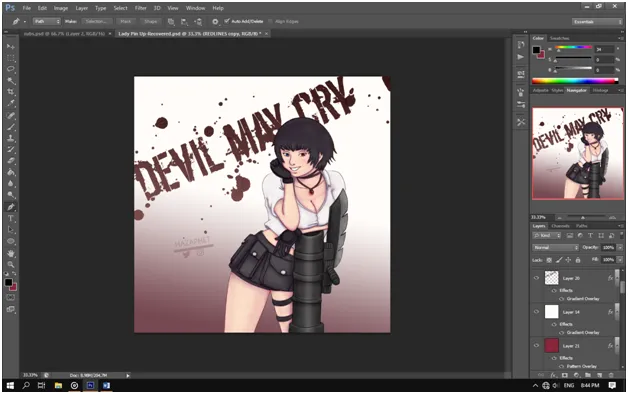Click the Create new layer icon
This screenshot has height=394, width=628.
point(600,375)
